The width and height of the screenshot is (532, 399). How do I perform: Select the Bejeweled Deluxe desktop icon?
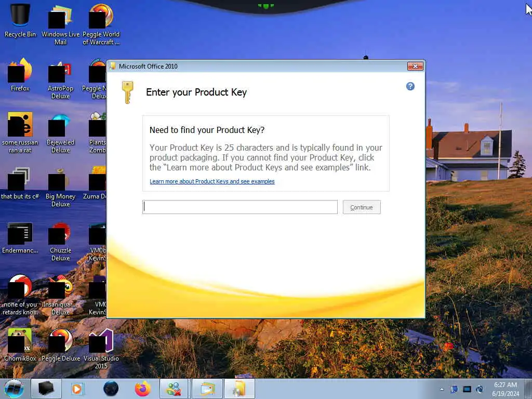(60, 133)
